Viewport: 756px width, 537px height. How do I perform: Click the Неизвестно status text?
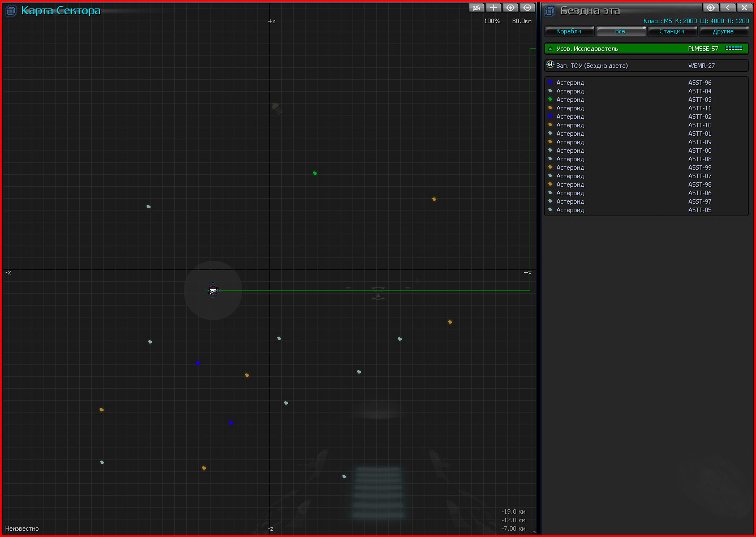tap(22, 529)
